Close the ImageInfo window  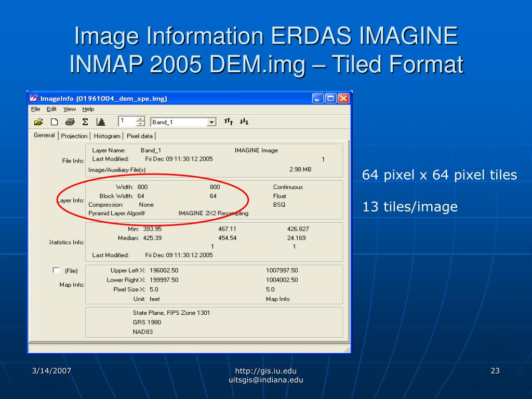tap(343, 98)
